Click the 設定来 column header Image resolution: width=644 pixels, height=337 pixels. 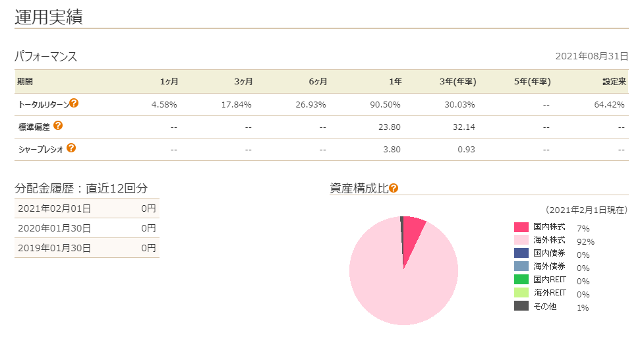pos(613,82)
